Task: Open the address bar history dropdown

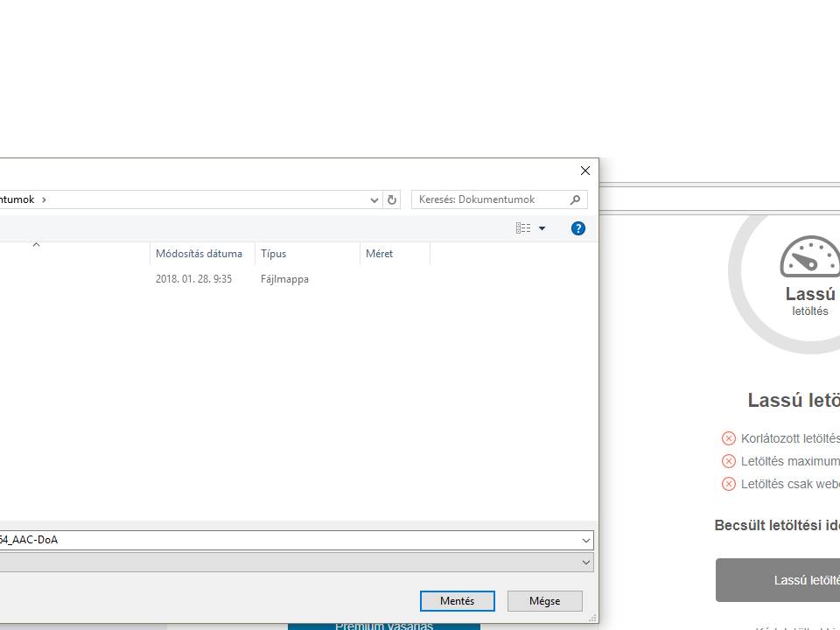Action: (x=374, y=199)
